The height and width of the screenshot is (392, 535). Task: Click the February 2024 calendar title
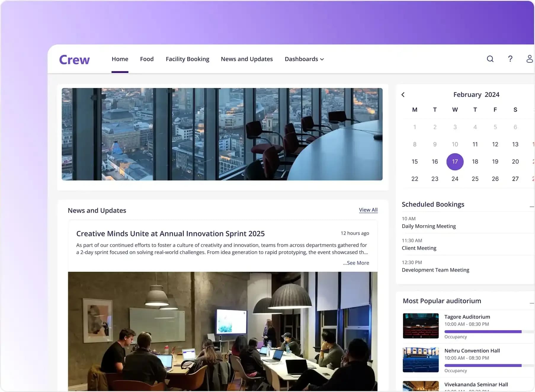pos(476,95)
